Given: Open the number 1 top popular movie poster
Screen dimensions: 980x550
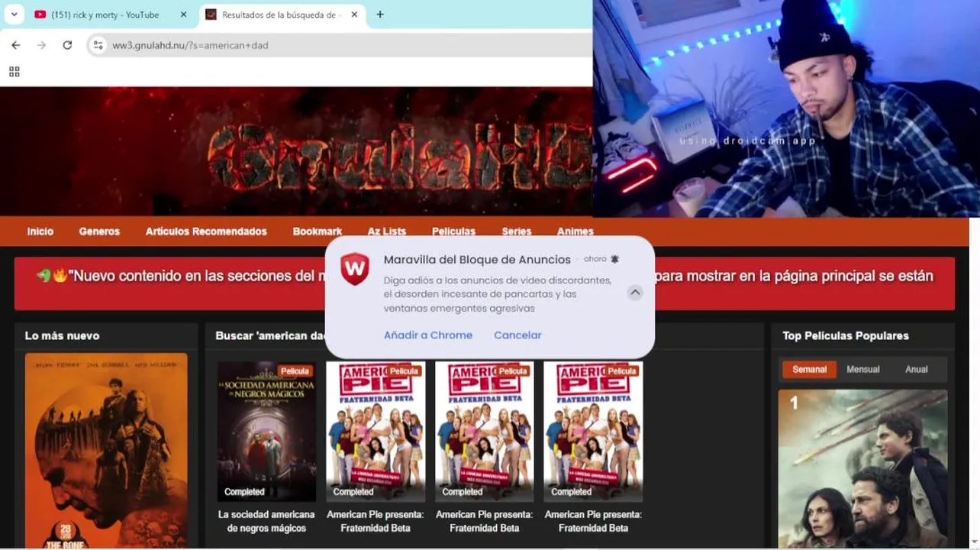Looking at the screenshot, I should (863, 469).
